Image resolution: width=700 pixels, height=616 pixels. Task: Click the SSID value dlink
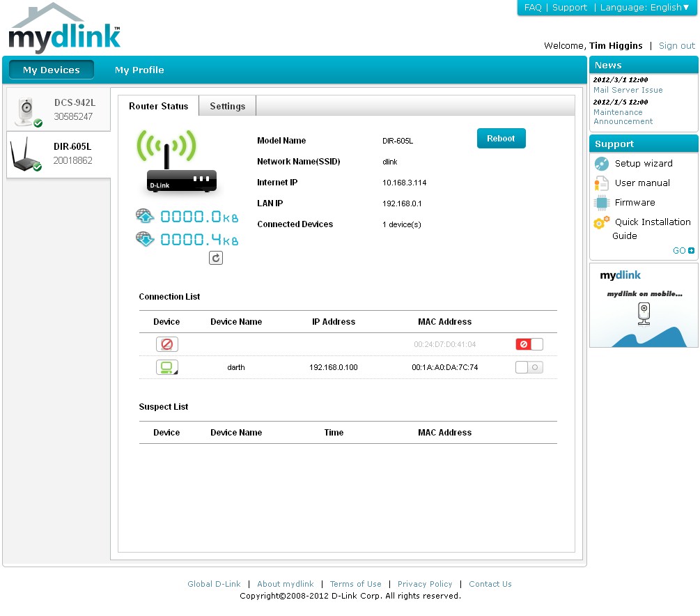point(390,162)
